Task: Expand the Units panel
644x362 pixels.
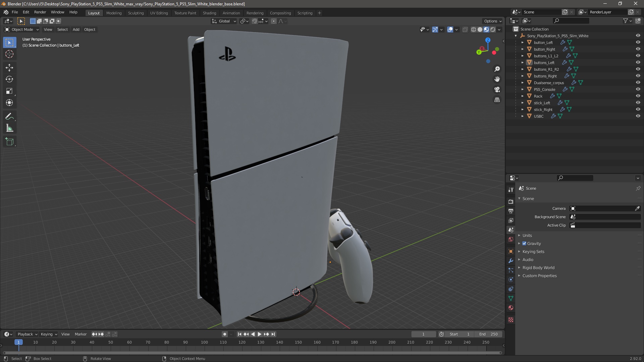Action: (527, 236)
